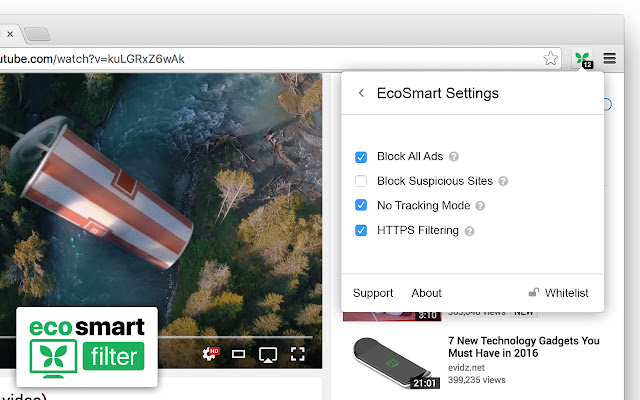Show help for No Tracking Mode
The width and height of the screenshot is (640, 400).
point(480,206)
